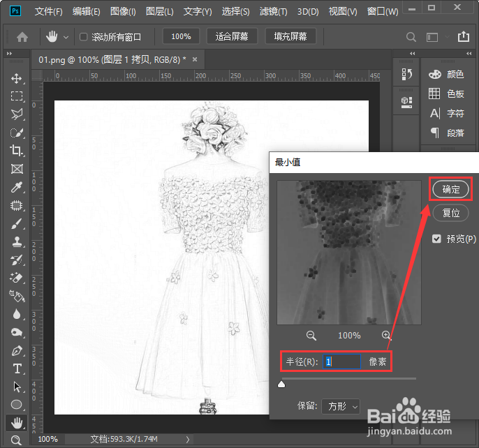The image size is (479, 448).
Task: Open the 段落 panel
Action: [x=446, y=133]
